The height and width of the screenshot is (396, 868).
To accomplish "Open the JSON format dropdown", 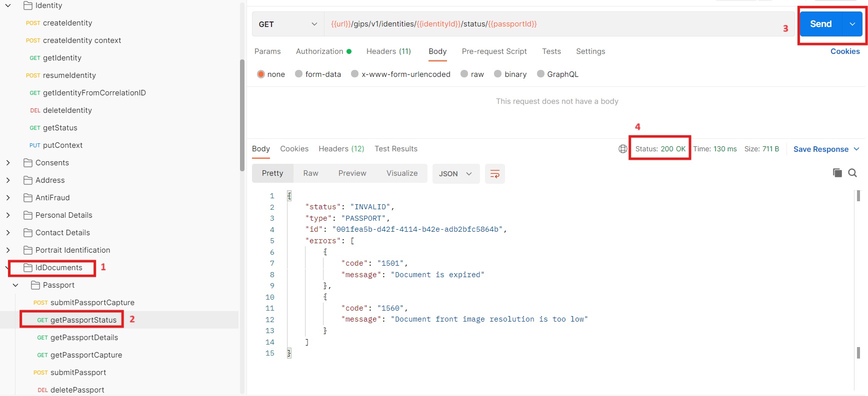I will click(x=455, y=174).
